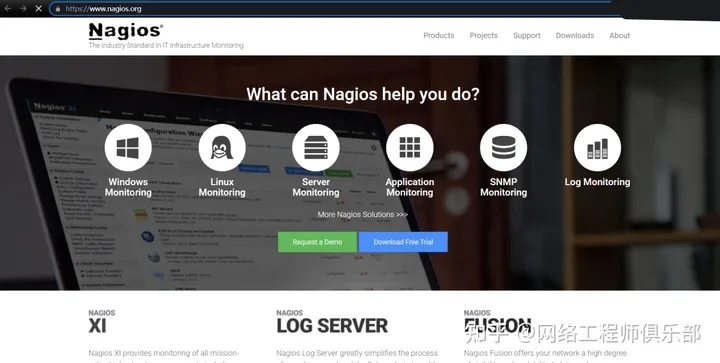The image size is (720, 363).
Task: Click the browser back arrow
Action: pyautogui.click(x=8, y=9)
